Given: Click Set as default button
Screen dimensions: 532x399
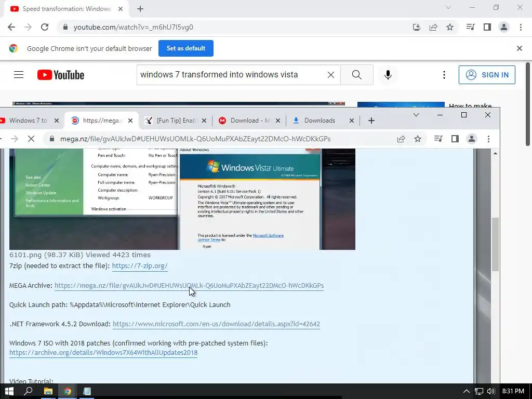Looking at the screenshot, I should pos(186,48).
